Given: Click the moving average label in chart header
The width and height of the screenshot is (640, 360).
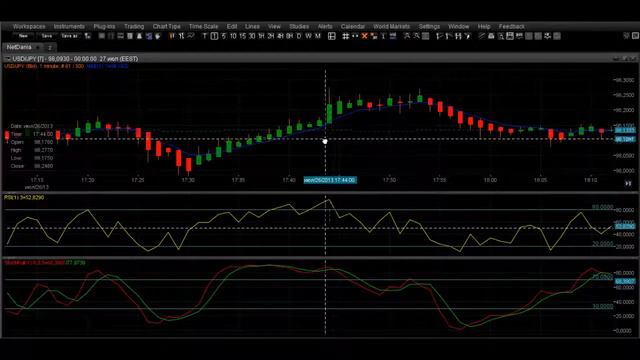Looking at the screenshot, I should pos(107,66).
